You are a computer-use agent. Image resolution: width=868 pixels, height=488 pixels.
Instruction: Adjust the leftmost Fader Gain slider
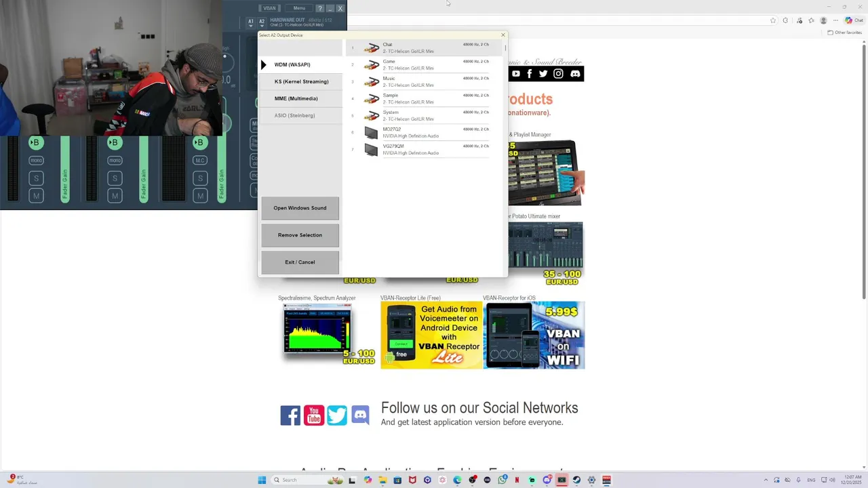tap(65, 169)
